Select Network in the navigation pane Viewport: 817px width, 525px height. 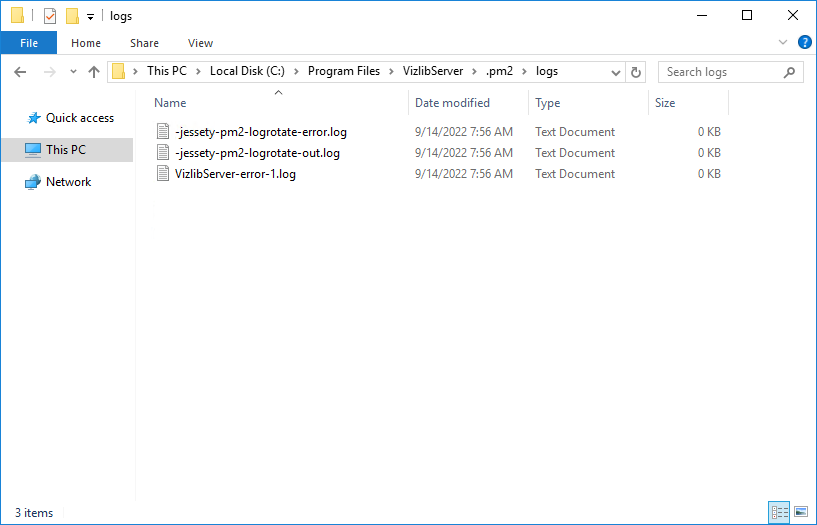coord(68,182)
